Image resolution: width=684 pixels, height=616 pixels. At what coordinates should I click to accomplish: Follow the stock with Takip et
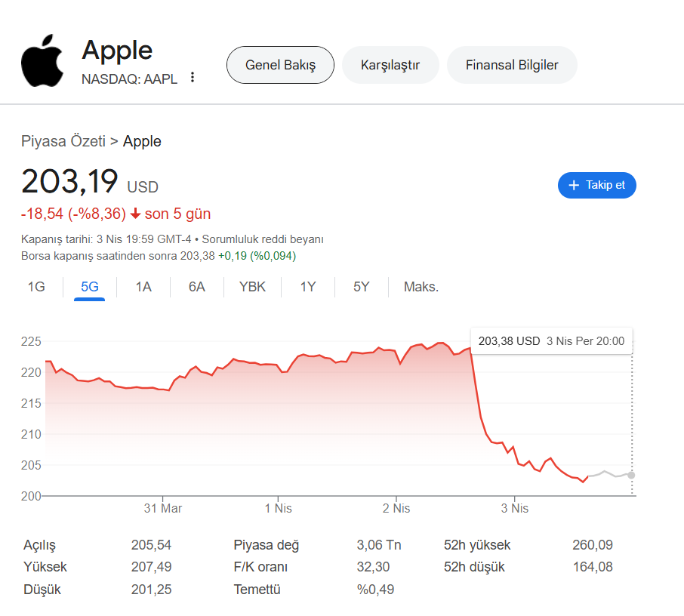click(x=597, y=185)
